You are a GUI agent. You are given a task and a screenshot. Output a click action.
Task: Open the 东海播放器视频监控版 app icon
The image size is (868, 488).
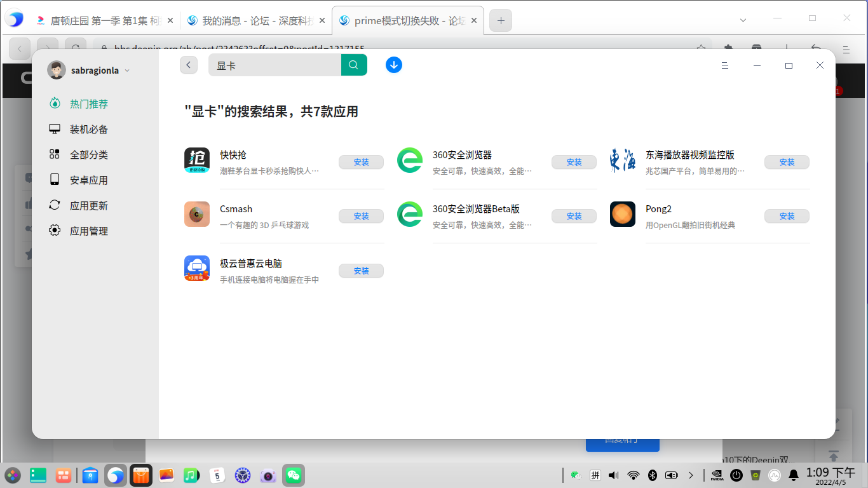click(x=623, y=160)
